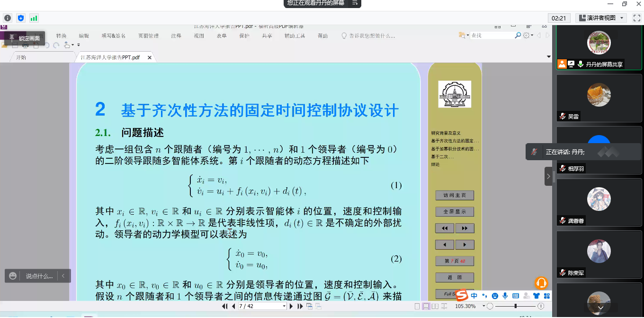Screen dimensions: 644x318
Task: Check the green network signal icon
Action: pos(34,18)
